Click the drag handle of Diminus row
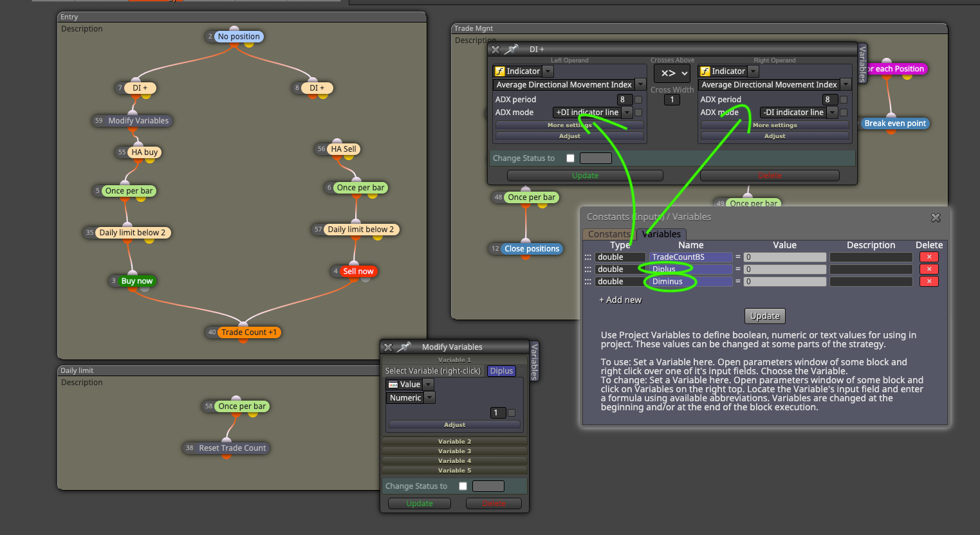This screenshot has height=535, width=980. pyautogui.click(x=587, y=282)
